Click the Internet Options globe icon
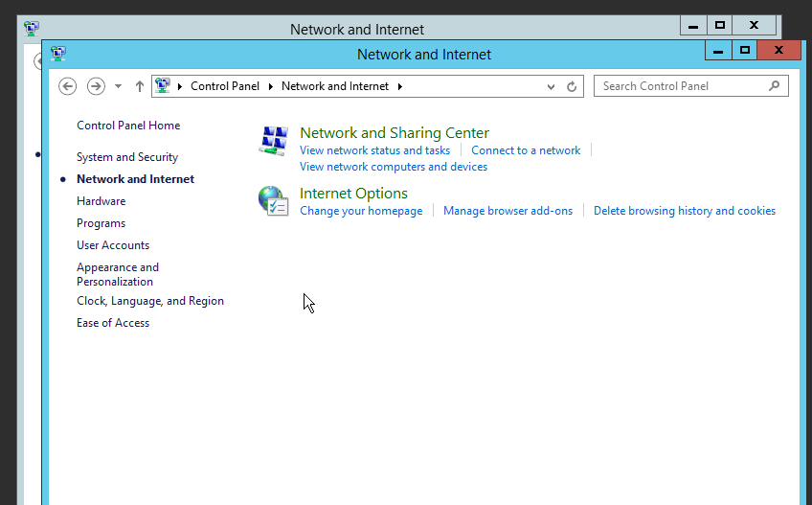This screenshot has height=505, width=812. pyautogui.click(x=274, y=201)
